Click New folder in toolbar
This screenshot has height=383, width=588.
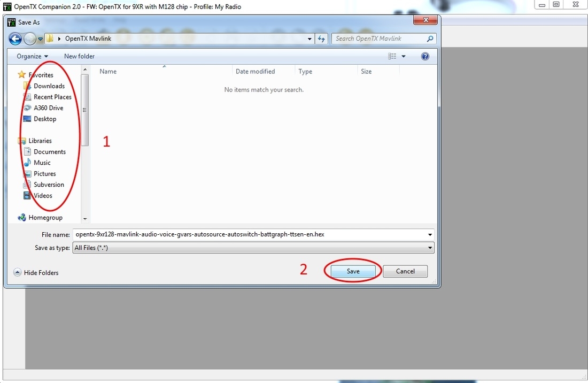coord(79,56)
